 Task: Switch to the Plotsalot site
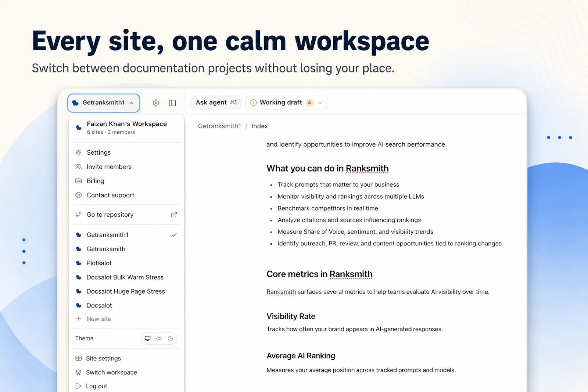click(126, 263)
